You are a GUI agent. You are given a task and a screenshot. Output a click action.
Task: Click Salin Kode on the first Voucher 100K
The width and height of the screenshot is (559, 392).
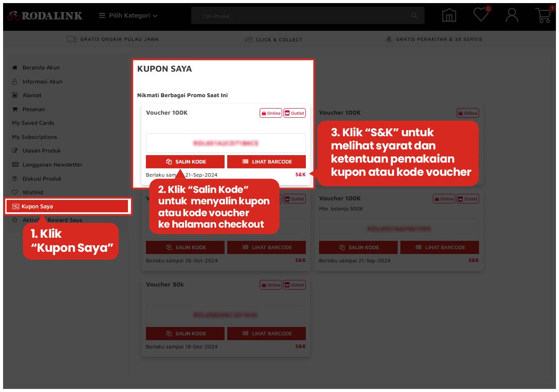[185, 162]
